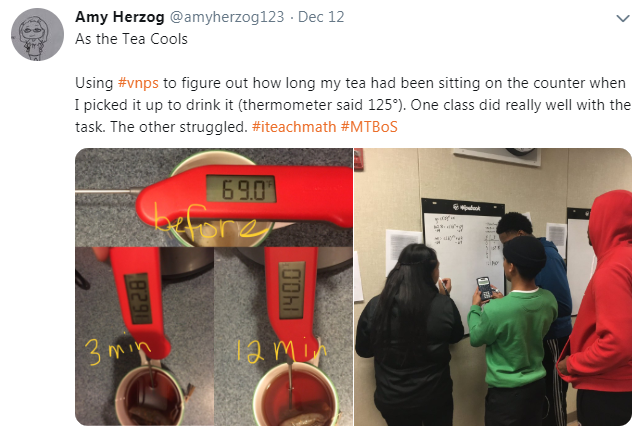Open the Dec 12 timestamp link

(321, 17)
